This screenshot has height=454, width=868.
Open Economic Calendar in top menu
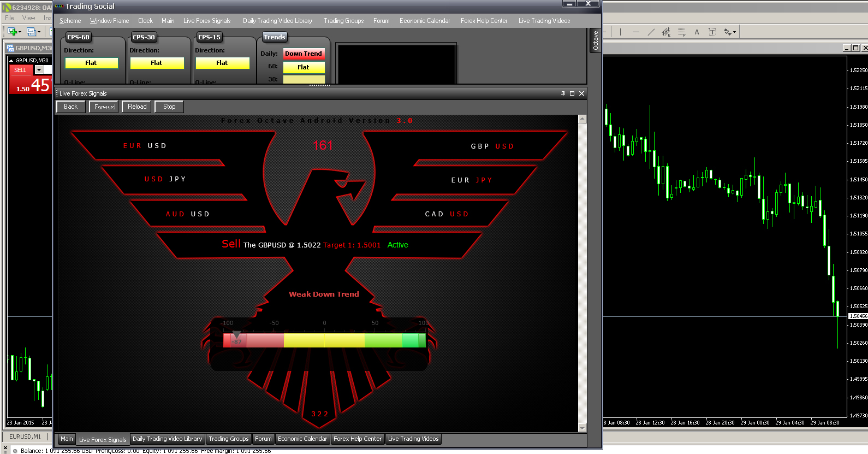click(x=425, y=21)
